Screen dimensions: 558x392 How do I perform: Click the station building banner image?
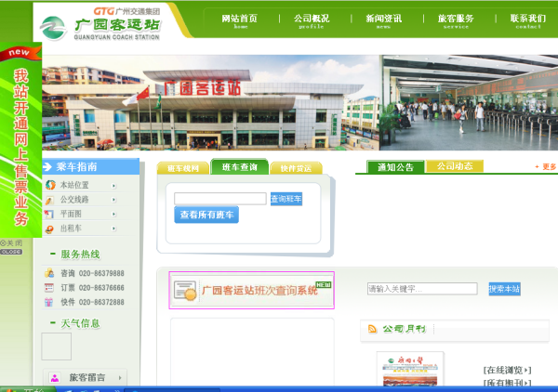click(x=211, y=103)
